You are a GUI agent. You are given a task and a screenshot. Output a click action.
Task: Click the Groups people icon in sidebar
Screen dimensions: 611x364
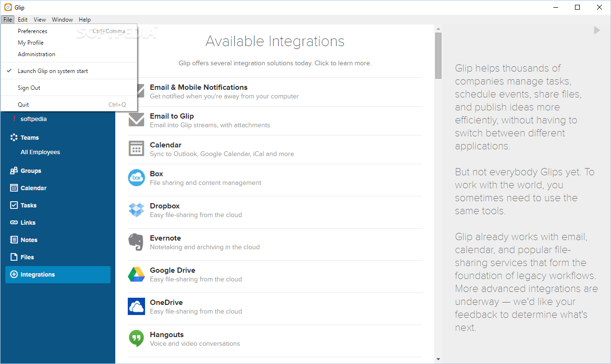pos(14,170)
